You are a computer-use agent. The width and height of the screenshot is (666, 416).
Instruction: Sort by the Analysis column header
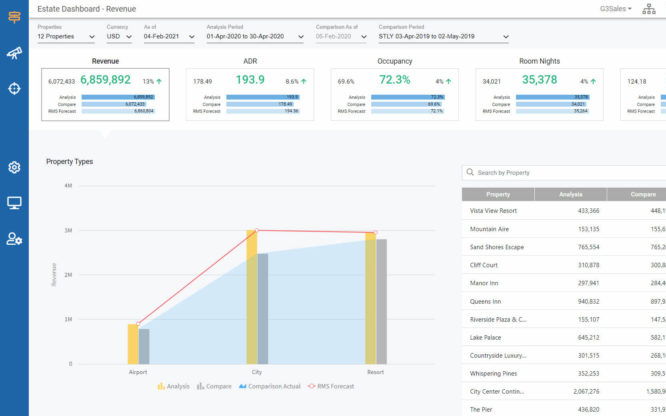(x=570, y=194)
